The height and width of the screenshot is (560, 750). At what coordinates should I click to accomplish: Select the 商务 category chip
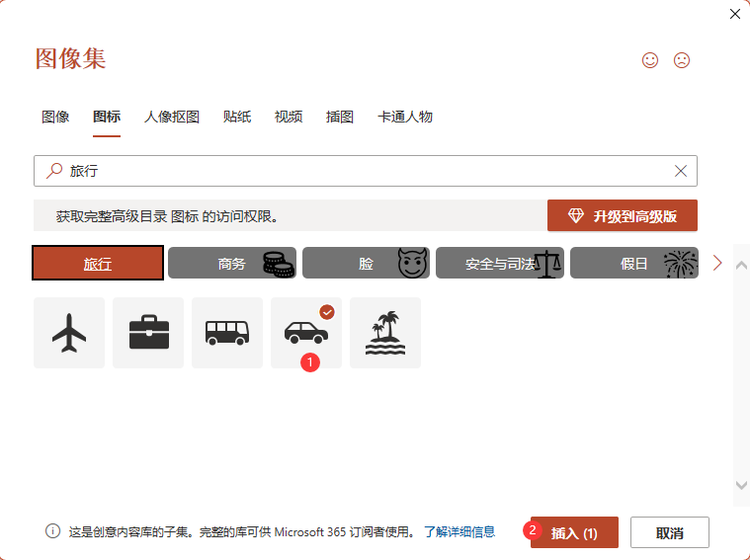tap(232, 263)
